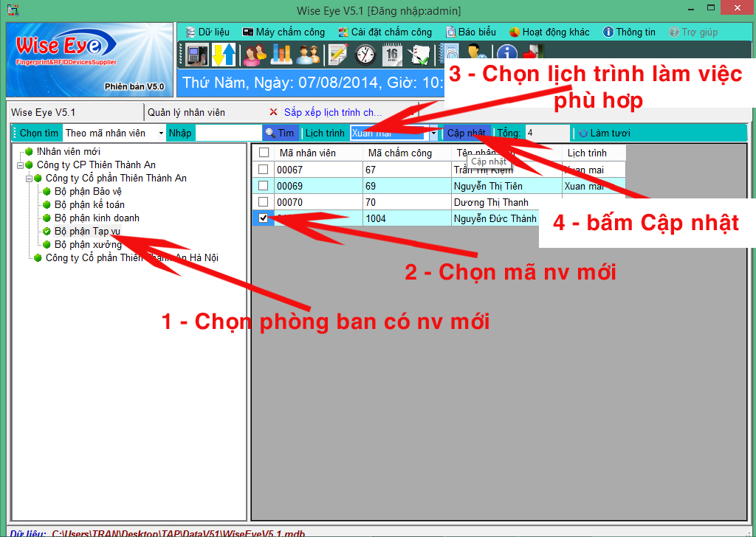Click the Mã nhân viên column header
Viewport: 756px width, 537px height.
coord(318,153)
